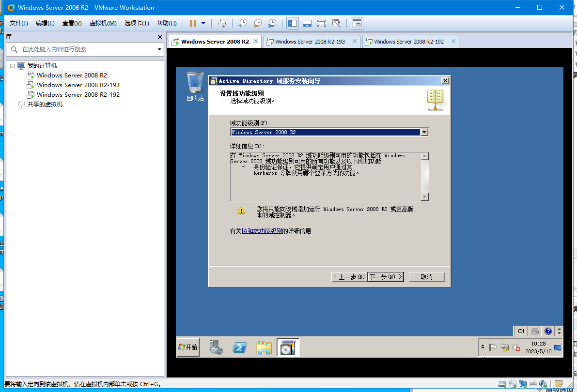577x392 pixels.
Task: Click the 下一步(N) next button
Action: click(x=386, y=277)
